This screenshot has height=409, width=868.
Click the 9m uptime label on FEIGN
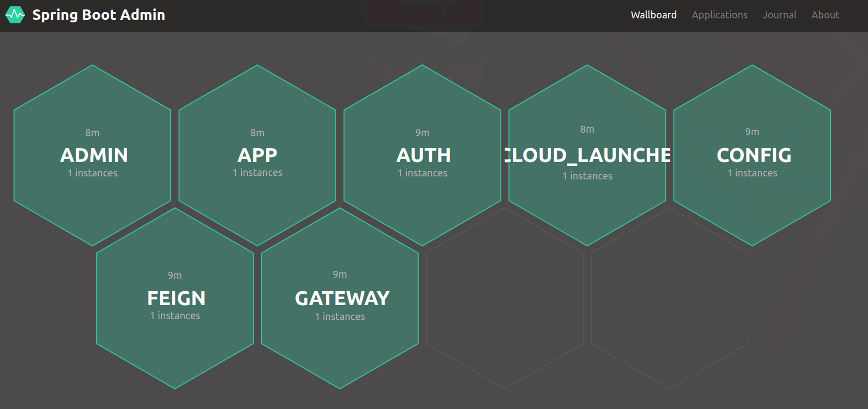(175, 275)
